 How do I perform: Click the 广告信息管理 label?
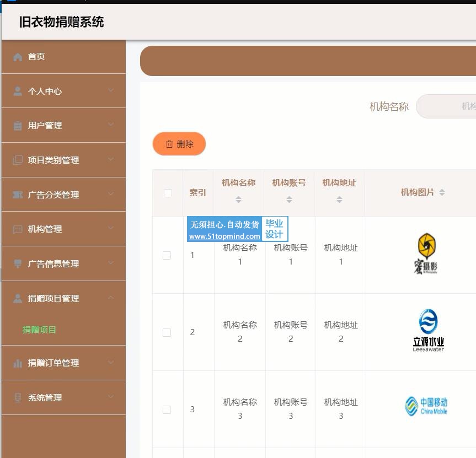pyautogui.click(x=54, y=263)
